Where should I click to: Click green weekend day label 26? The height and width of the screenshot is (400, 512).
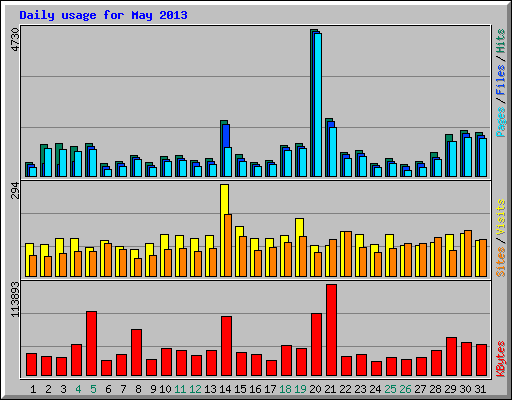[405, 389]
